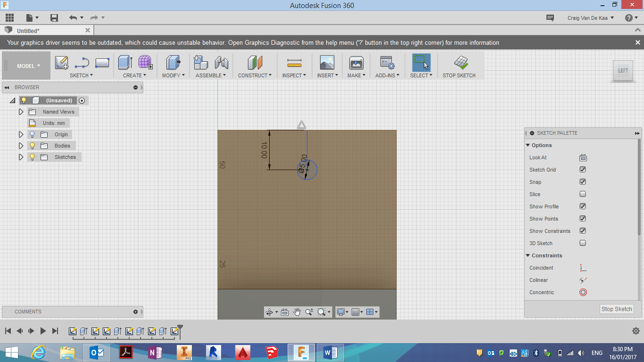Image resolution: width=644 pixels, height=362 pixels.
Task: Click the Look At icon in Sketch Palette
Action: [x=583, y=157]
